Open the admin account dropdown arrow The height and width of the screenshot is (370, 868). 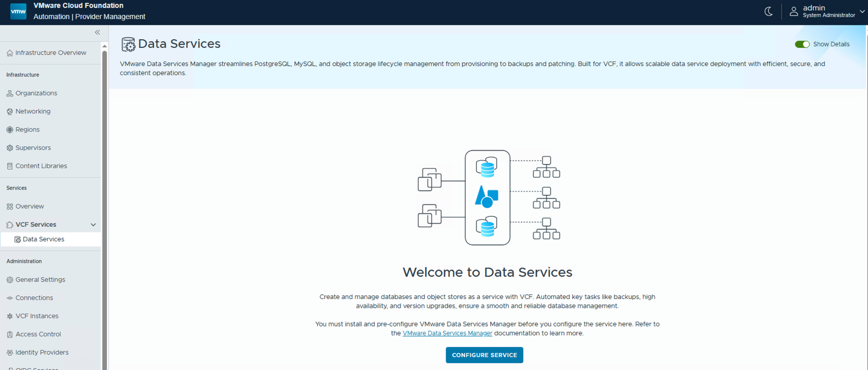(x=862, y=11)
